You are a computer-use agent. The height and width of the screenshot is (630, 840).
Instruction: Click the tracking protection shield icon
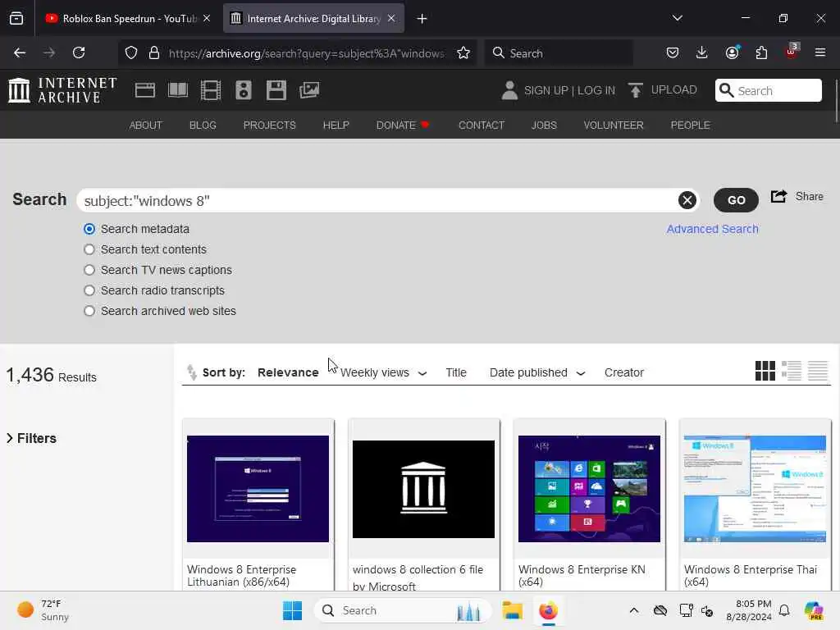(x=131, y=52)
